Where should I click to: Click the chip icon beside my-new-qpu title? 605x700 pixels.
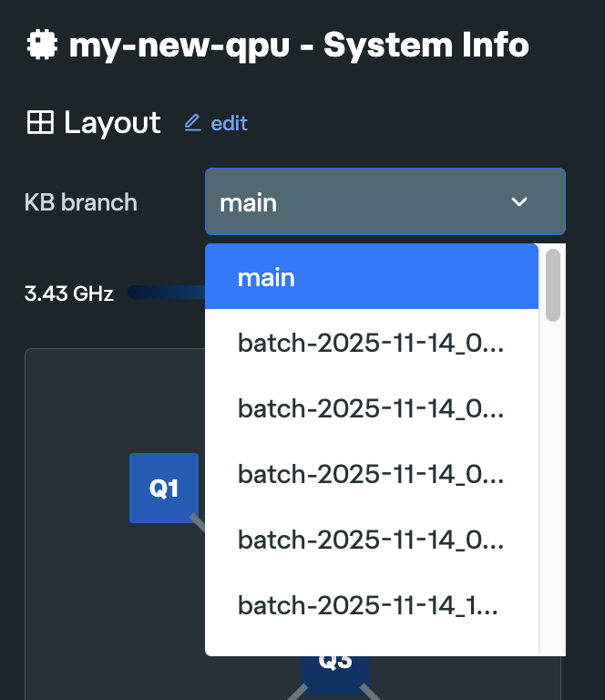pyautogui.click(x=43, y=45)
